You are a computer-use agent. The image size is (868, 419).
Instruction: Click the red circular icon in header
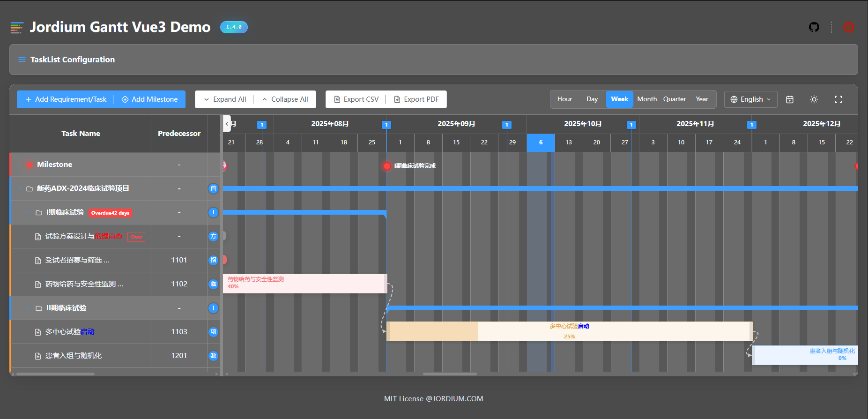848,27
